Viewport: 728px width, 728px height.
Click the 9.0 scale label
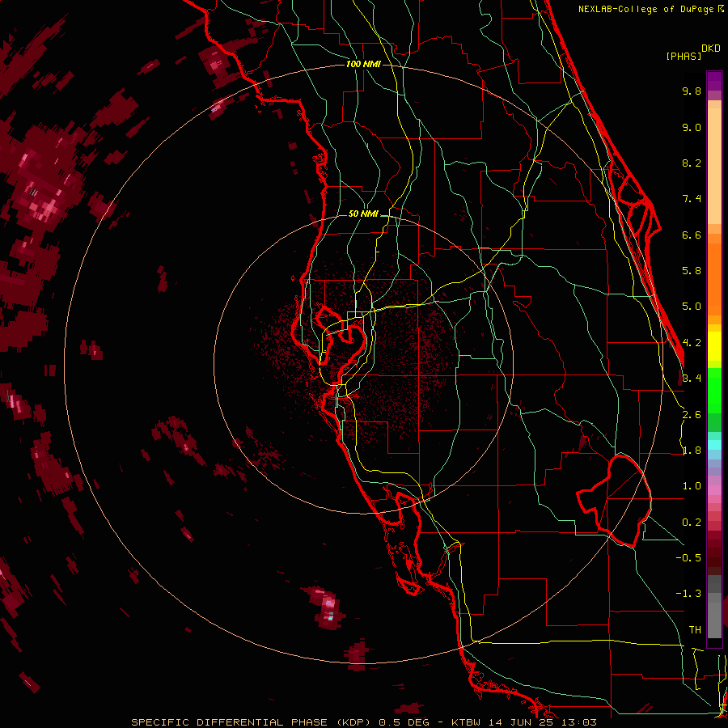692,127
